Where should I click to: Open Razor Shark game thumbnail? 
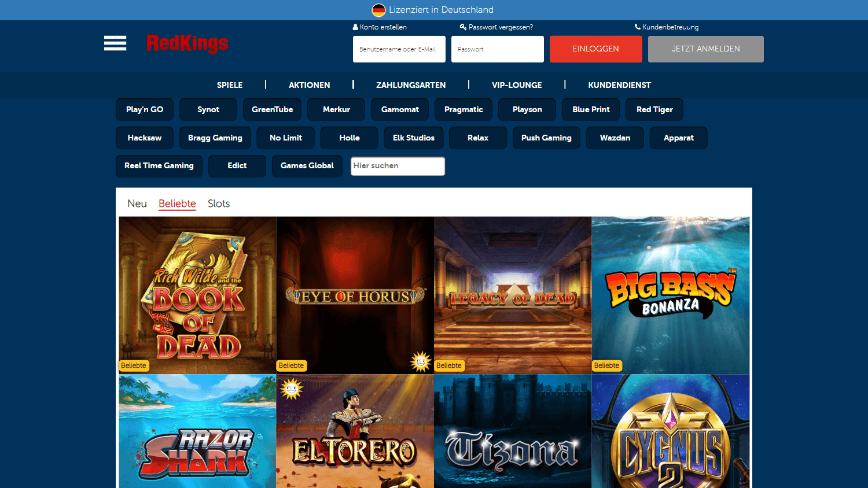tap(197, 431)
